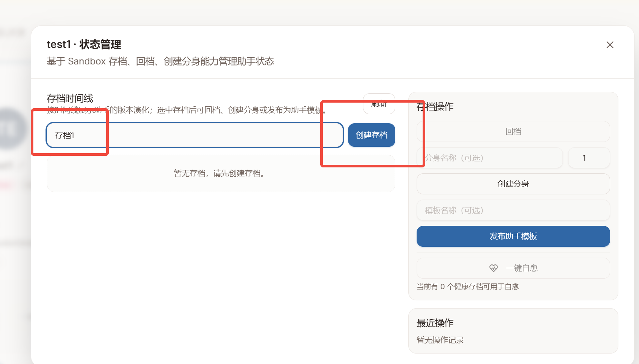Click the 最近操作 heading
This screenshot has width=639, height=364.
[x=435, y=323]
